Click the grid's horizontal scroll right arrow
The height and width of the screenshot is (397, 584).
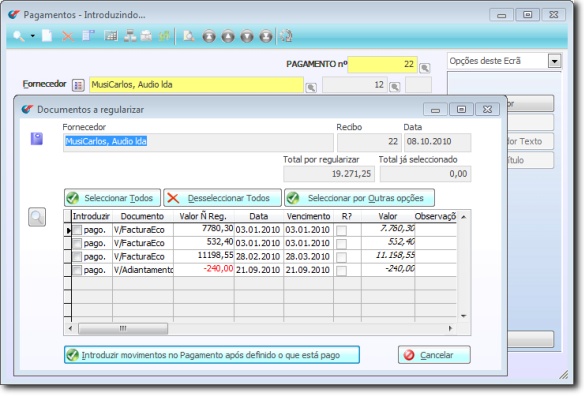click(450, 328)
